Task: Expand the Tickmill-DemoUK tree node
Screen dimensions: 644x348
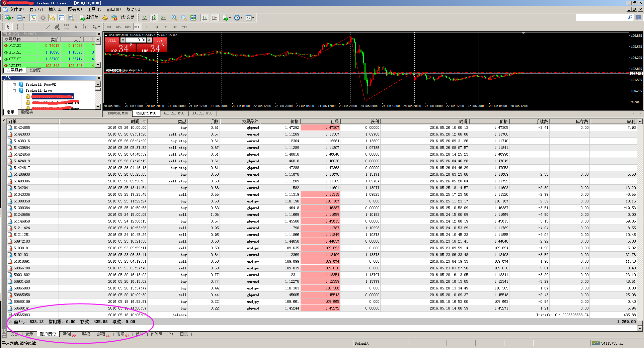Action: [14, 85]
